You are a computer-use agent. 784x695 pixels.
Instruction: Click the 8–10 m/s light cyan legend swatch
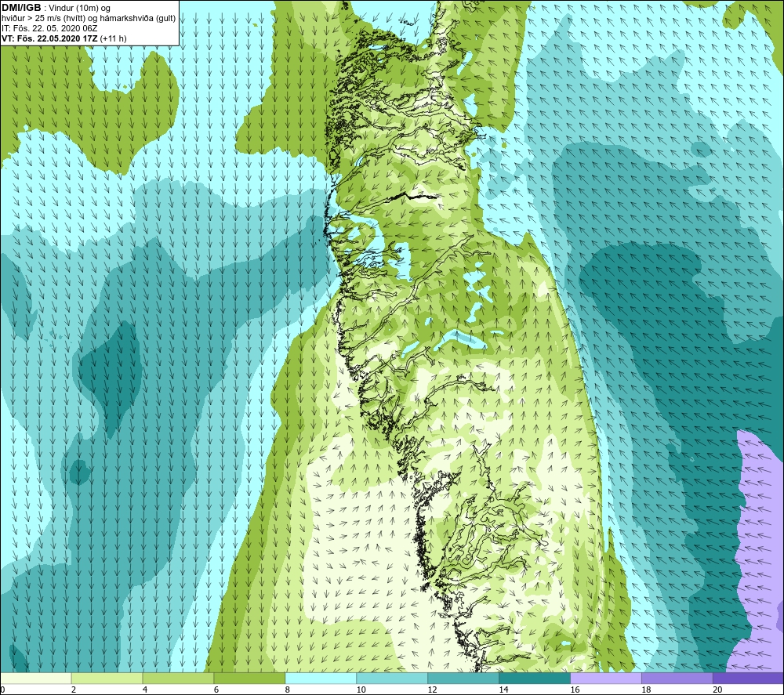[x=321, y=678]
